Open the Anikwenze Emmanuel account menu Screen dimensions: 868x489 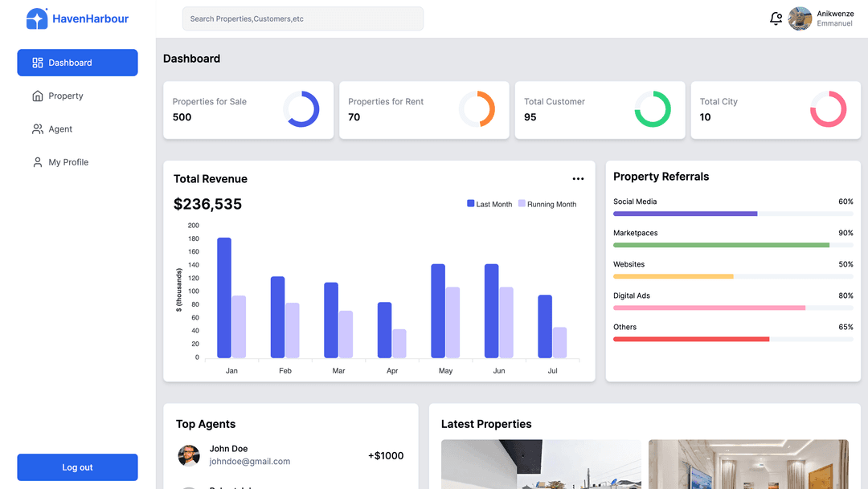click(835, 18)
